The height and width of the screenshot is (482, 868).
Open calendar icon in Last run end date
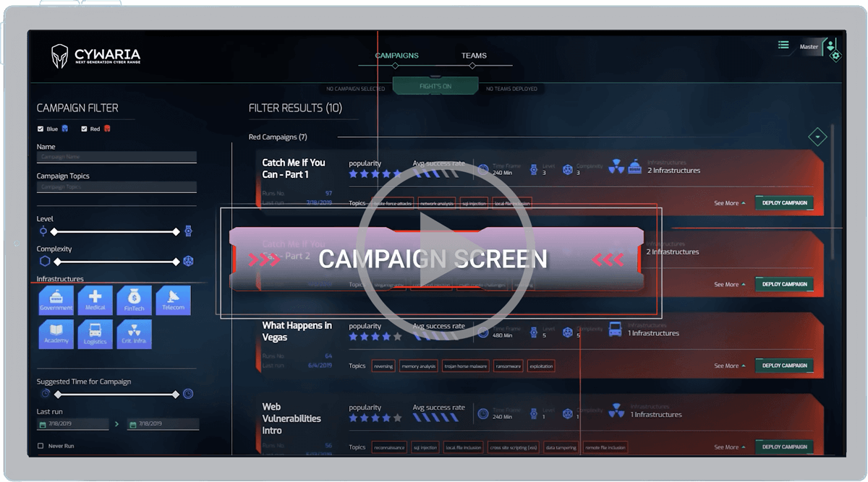[132, 424]
